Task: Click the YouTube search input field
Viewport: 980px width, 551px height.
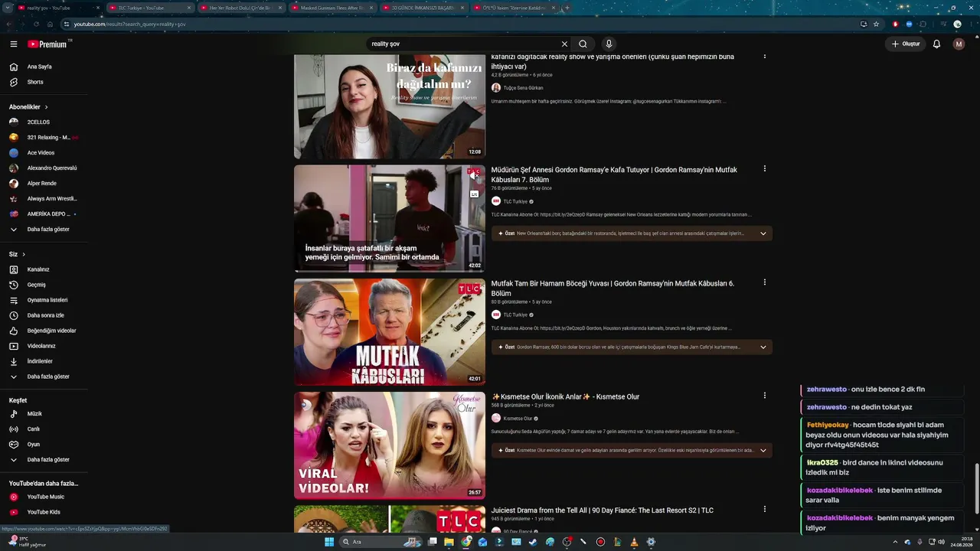Action: (x=463, y=44)
